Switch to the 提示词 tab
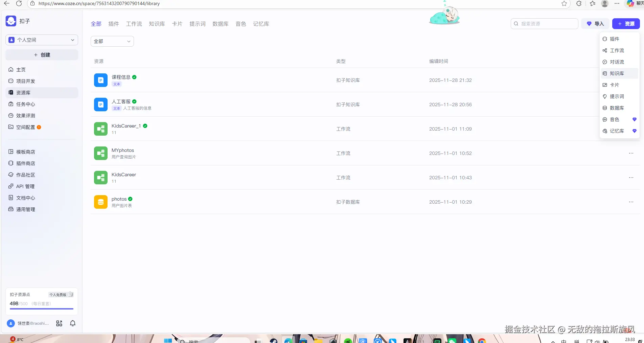The image size is (644, 343). pos(198,24)
